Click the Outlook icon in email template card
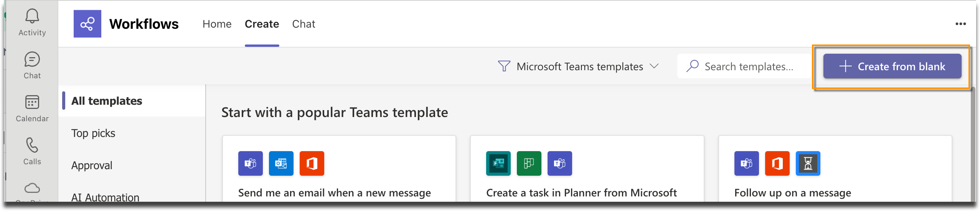Viewport: 980px width, 211px height. [281, 163]
